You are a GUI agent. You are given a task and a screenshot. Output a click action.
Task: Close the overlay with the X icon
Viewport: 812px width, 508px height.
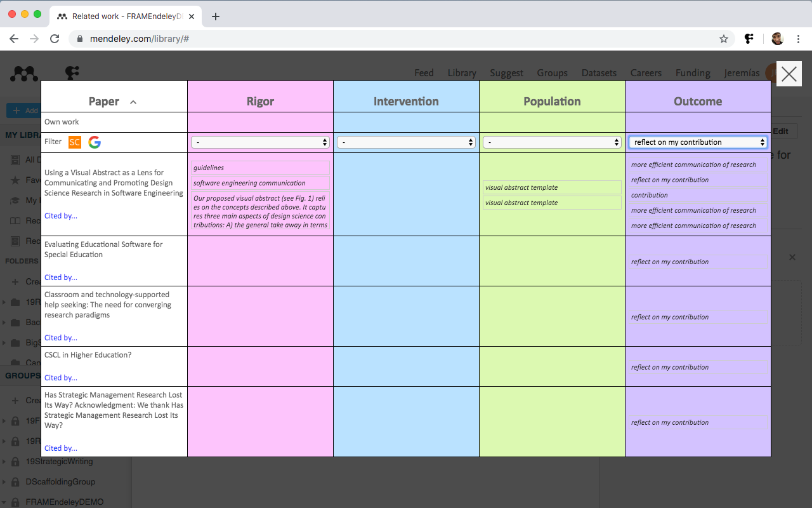coord(789,74)
